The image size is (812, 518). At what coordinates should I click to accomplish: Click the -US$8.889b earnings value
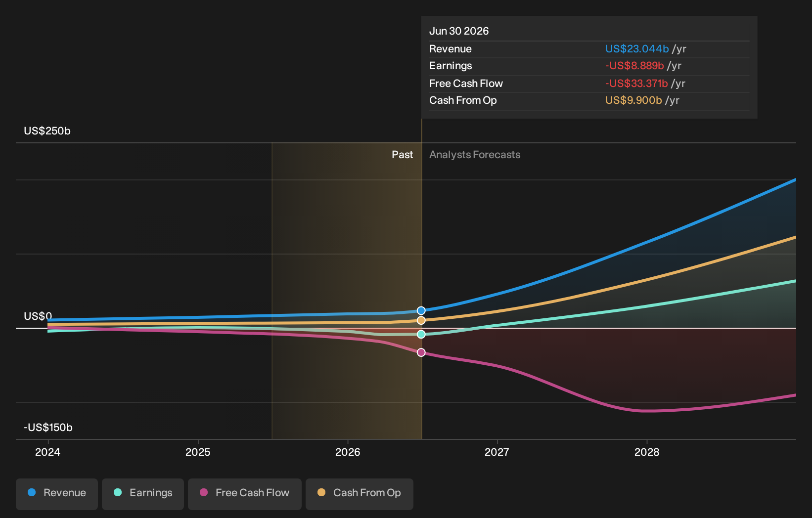click(x=634, y=66)
